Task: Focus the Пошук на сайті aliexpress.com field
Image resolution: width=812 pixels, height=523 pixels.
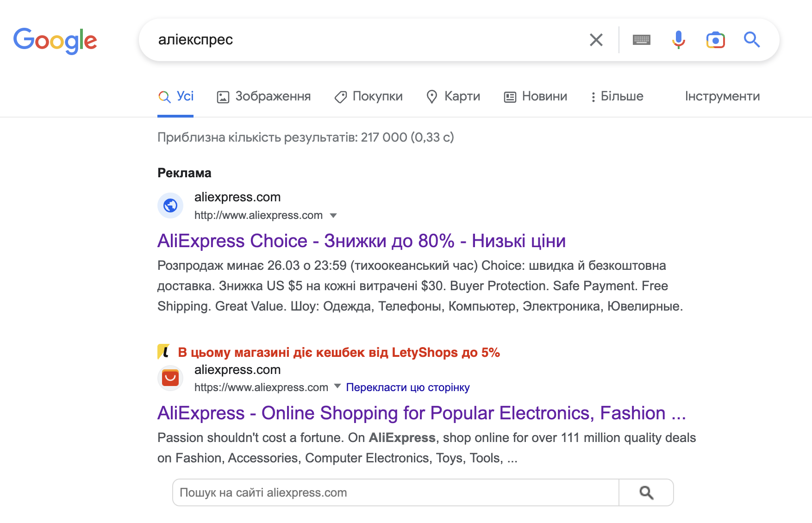Action: click(x=396, y=492)
